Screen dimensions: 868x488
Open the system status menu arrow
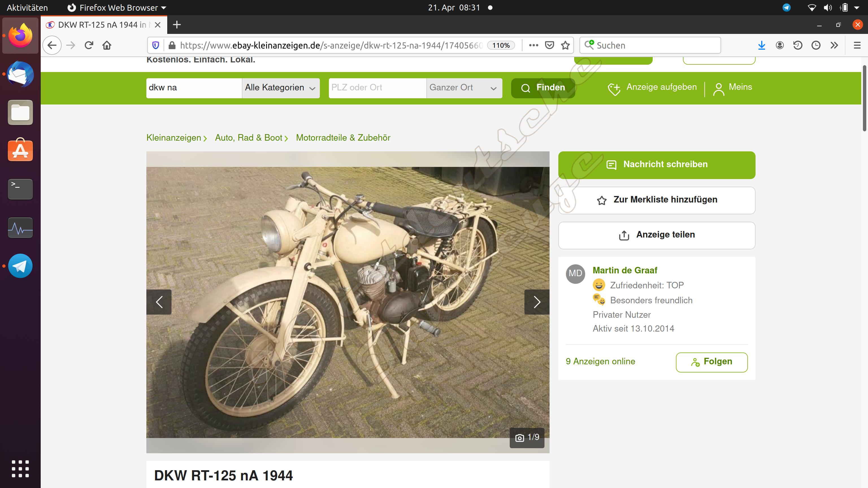(x=857, y=7)
